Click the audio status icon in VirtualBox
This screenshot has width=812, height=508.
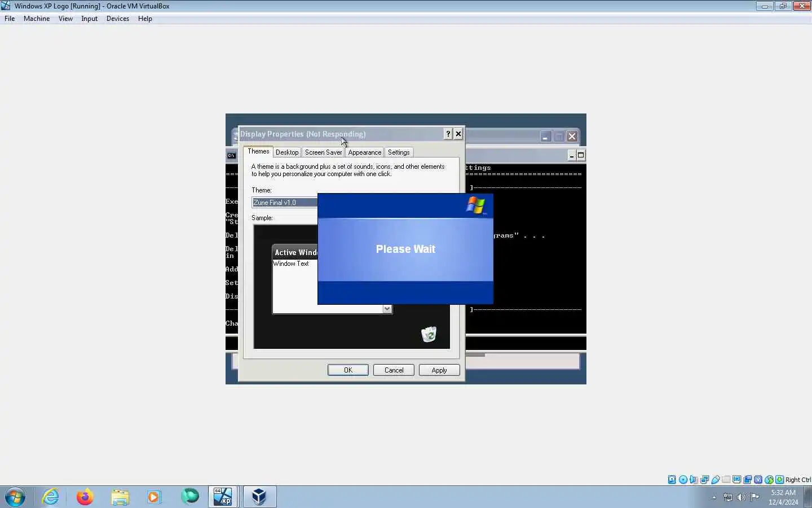click(694, 480)
